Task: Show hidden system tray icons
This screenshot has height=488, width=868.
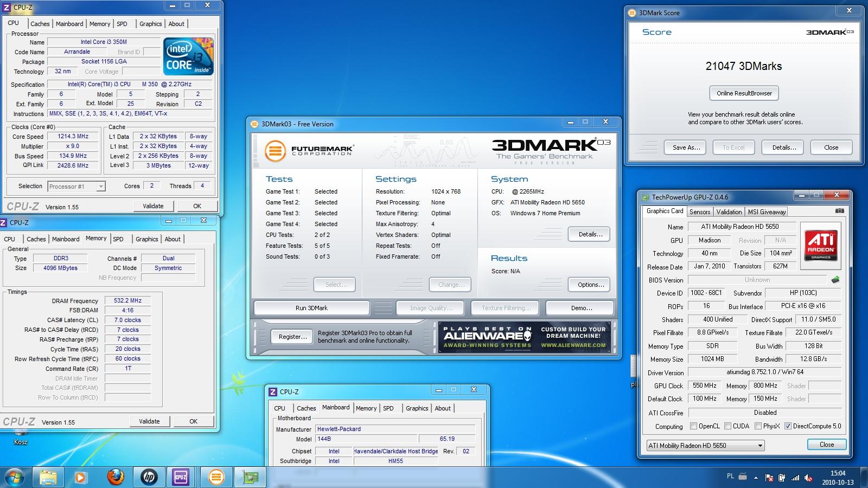Action: [755, 477]
